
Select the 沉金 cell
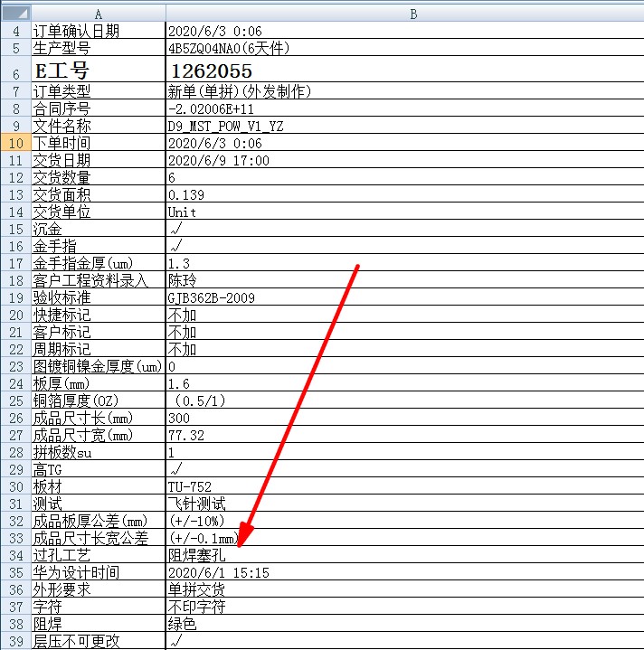click(x=99, y=229)
